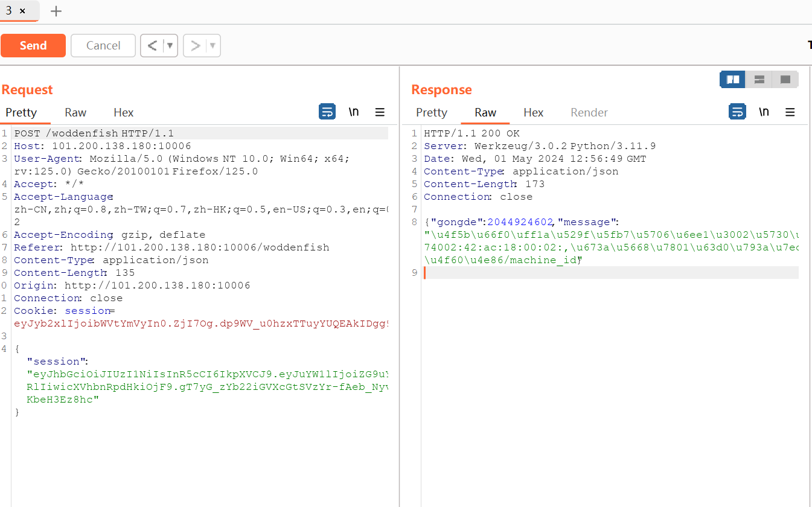Select the top-bottom split layout icon
Screen dimensions: 812x507
click(x=759, y=80)
